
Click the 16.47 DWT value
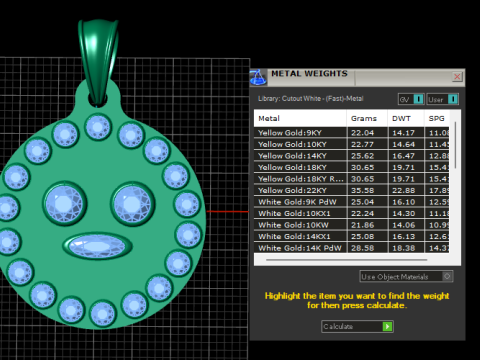click(x=403, y=156)
